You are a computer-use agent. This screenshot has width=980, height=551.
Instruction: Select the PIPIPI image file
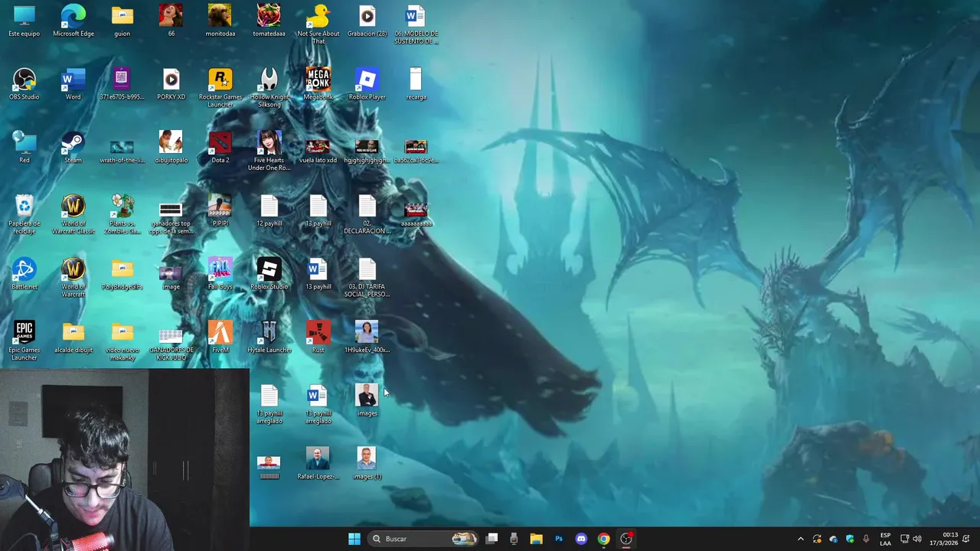point(220,210)
